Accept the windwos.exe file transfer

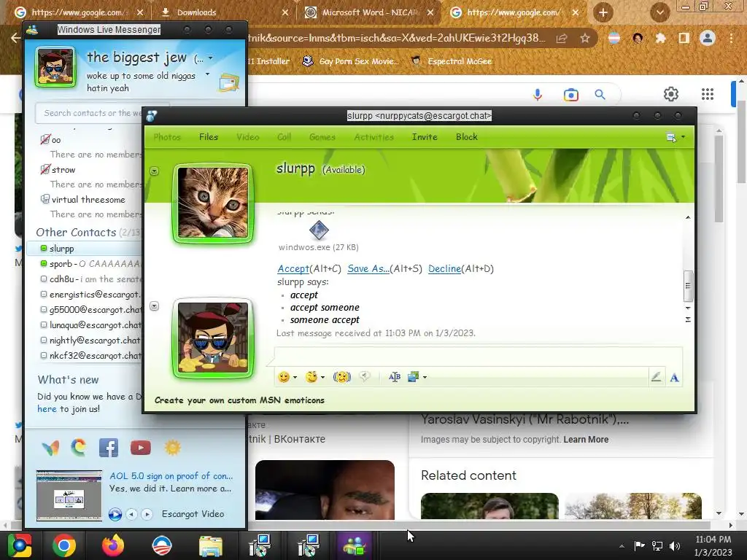pos(293,268)
